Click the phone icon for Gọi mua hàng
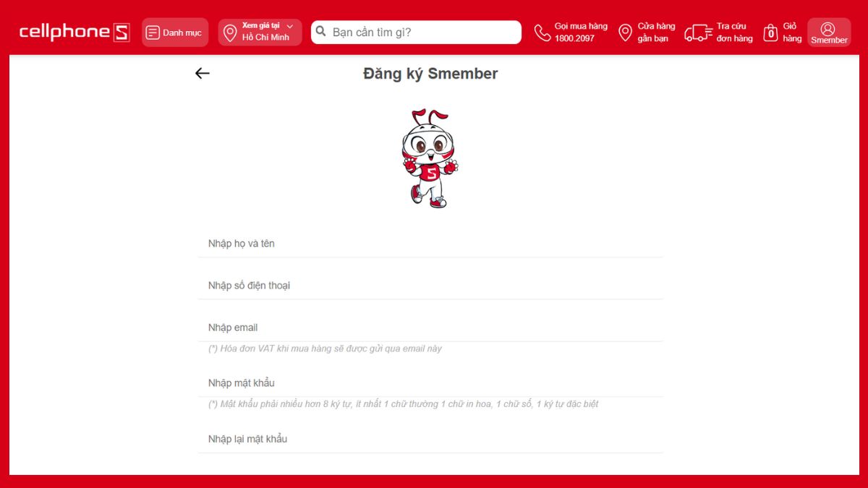868x488 pixels. click(x=542, y=33)
